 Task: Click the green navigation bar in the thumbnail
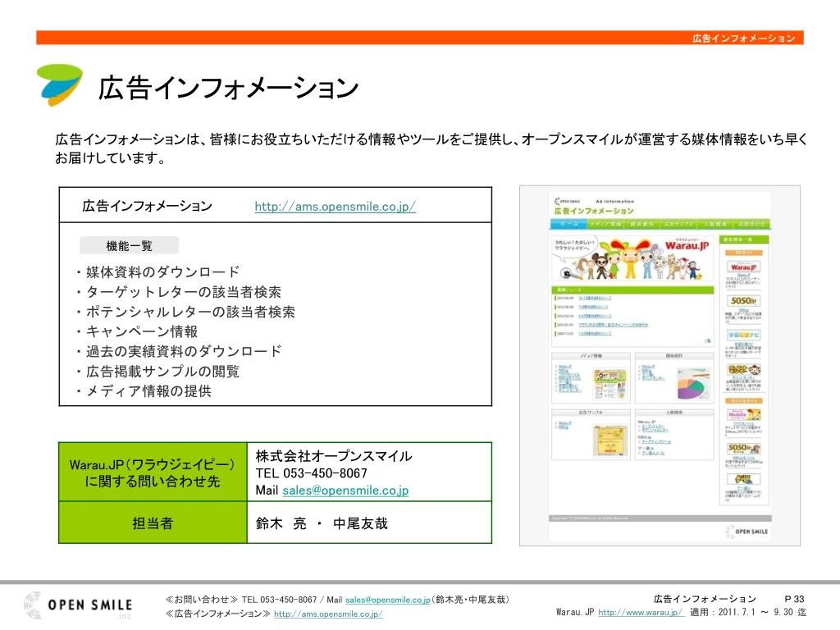pyautogui.click(x=660, y=224)
